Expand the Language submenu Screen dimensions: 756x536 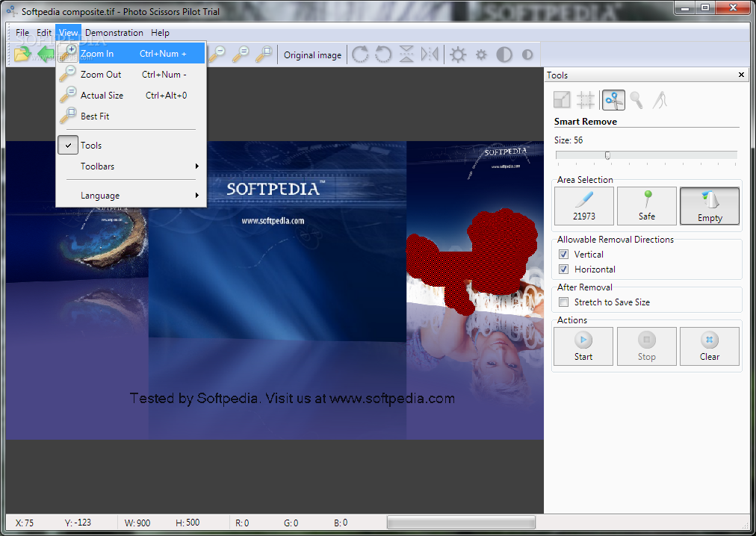pyautogui.click(x=131, y=196)
